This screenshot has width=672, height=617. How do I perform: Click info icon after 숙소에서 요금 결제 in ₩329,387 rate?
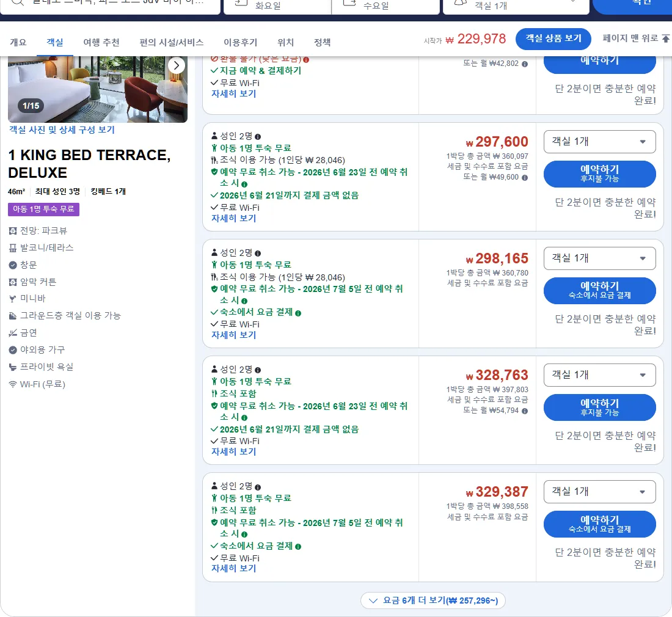click(x=298, y=547)
